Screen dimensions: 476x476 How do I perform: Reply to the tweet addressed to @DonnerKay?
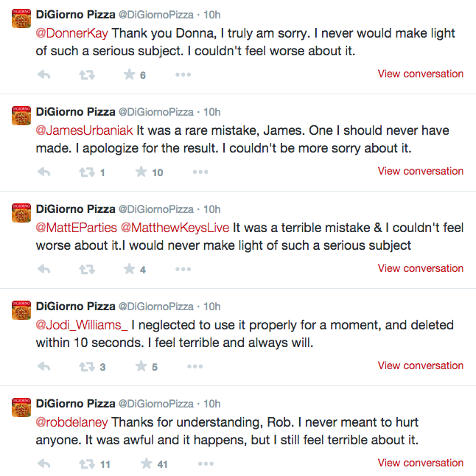point(43,74)
